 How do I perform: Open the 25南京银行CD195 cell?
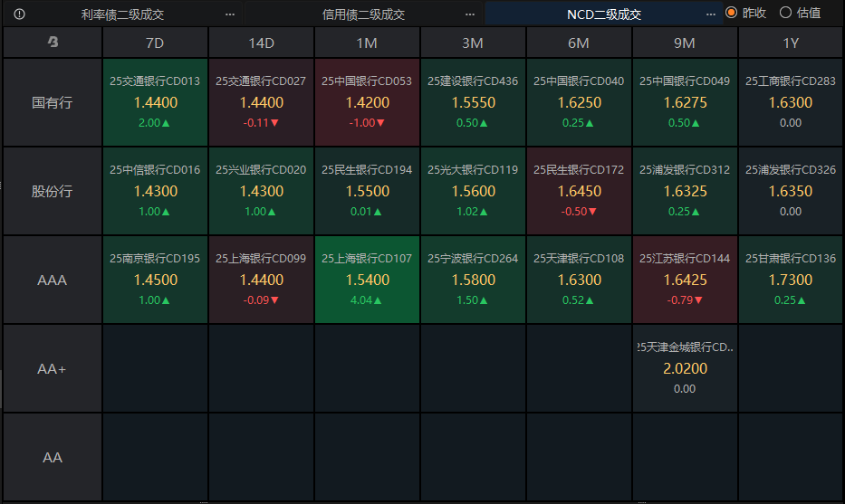pyautogui.click(x=155, y=280)
